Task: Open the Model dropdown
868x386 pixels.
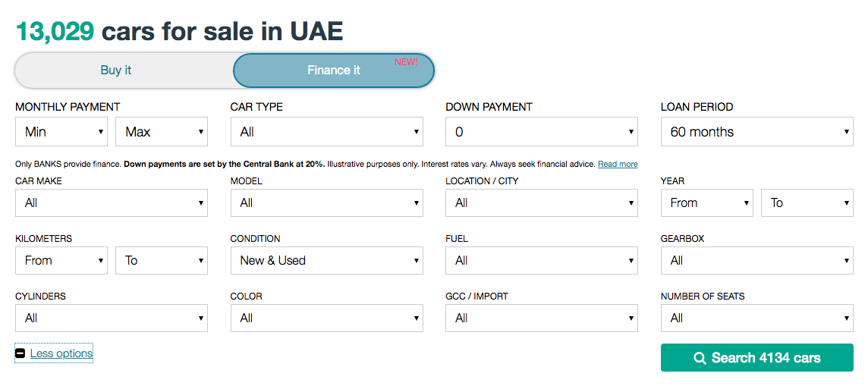Action: coord(326,203)
